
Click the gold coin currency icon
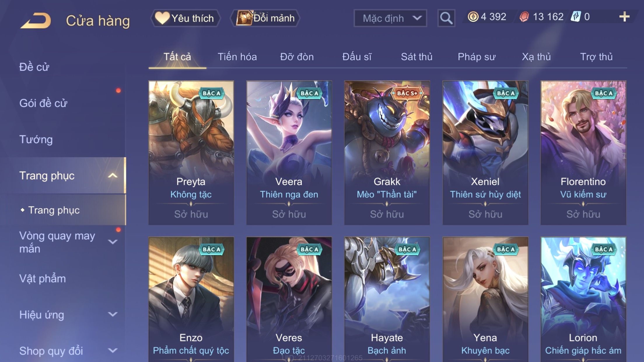pos(473,17)
